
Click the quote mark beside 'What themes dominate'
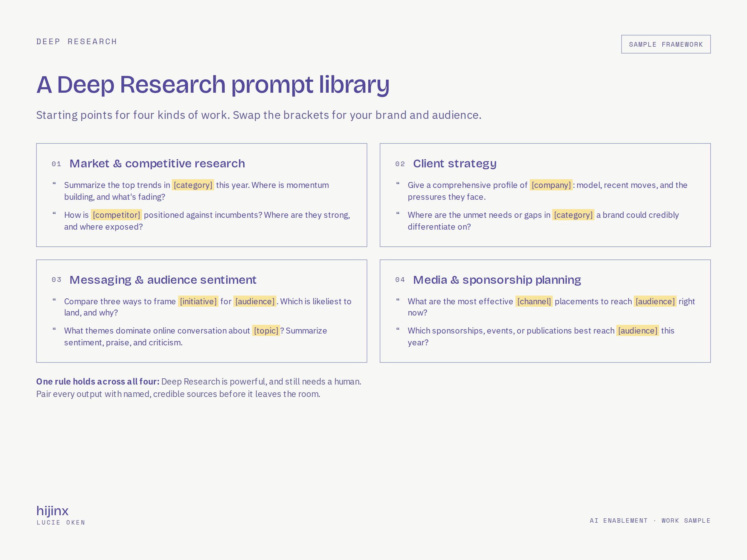pos(54,329)
